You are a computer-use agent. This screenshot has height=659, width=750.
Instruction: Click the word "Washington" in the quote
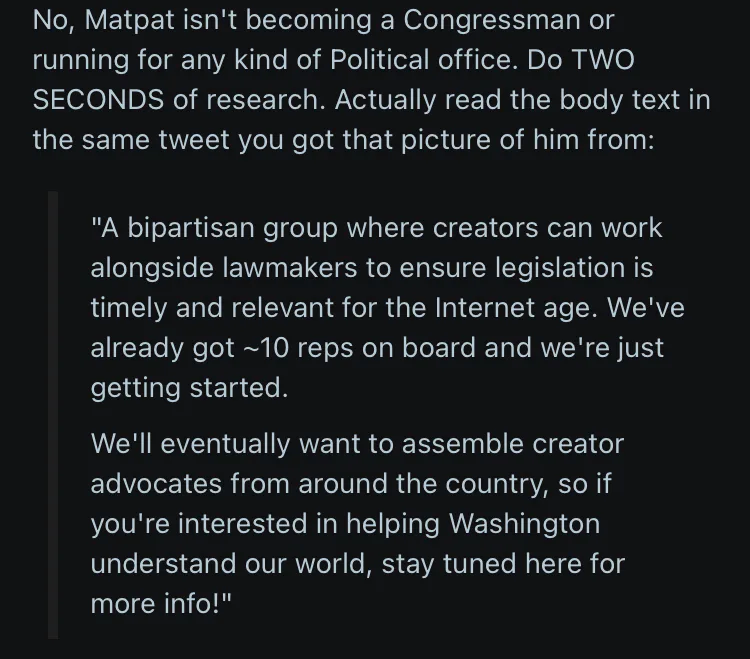pyautogui.click(x=524, y=524)
